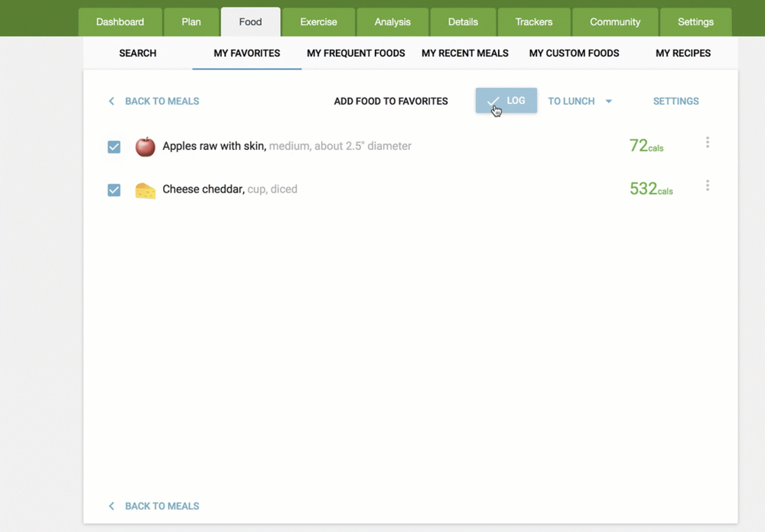Select the My Frequent Foods sub-tab
The width and height of the screenshot is (765, 532).
click(x=356, y=54)
